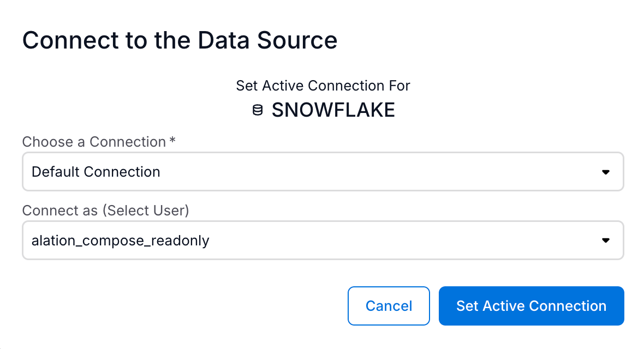Click the database icon beside SNOWFLAKE

pos(258,111)
